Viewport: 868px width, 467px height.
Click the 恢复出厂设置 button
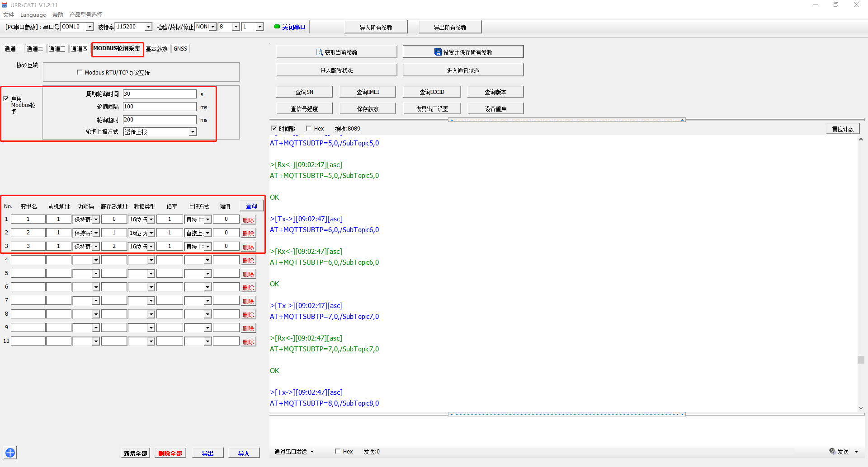coord(432,109)
